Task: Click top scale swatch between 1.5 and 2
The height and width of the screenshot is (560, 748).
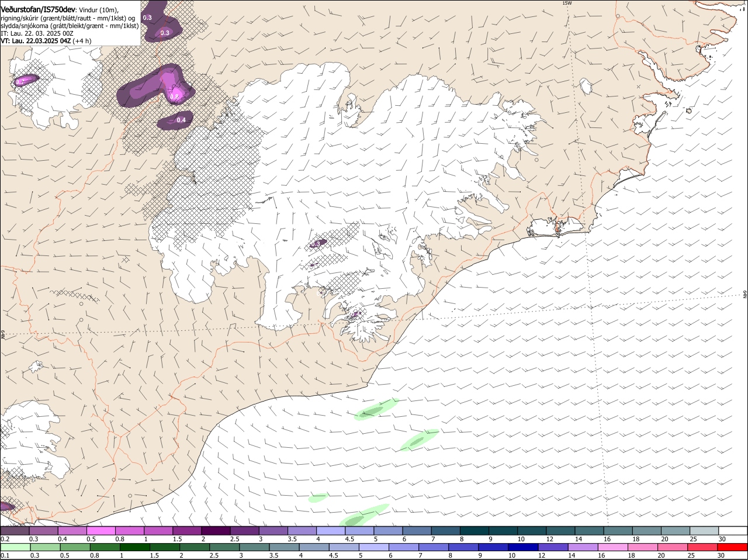Action: (187, 531)
